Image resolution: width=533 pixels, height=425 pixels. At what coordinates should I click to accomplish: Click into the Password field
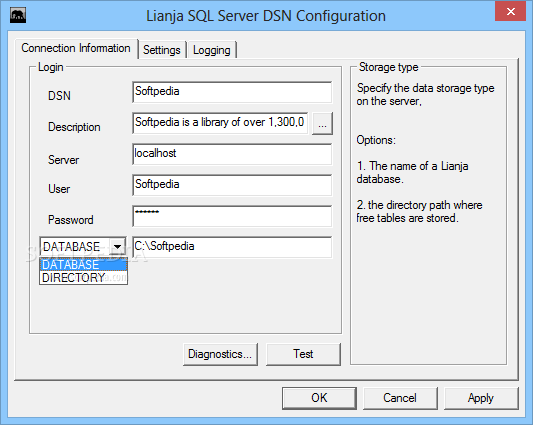(x=232, y=216)
